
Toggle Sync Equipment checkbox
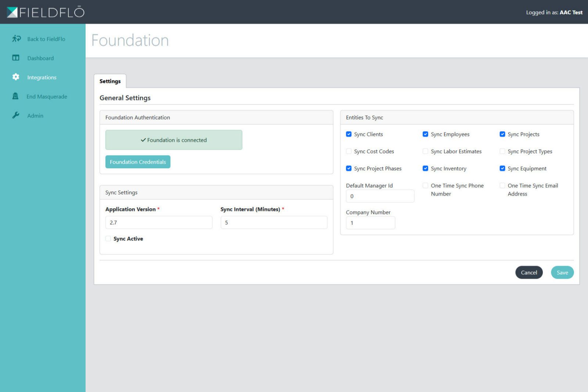tap(502, 168)
